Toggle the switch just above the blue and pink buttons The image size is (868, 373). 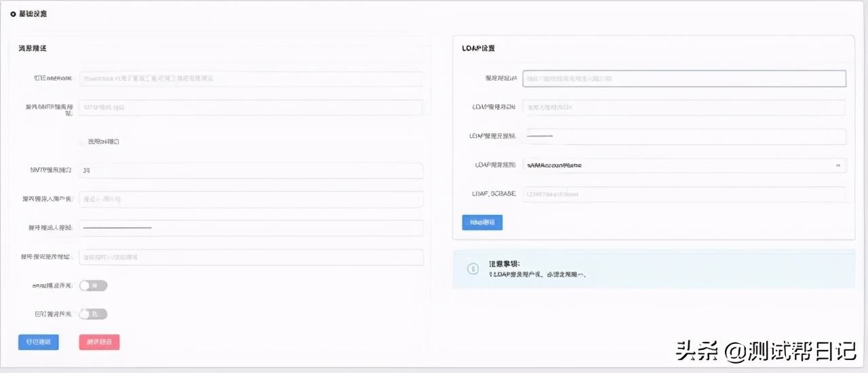pyautogui.click(x=93, y=314)
